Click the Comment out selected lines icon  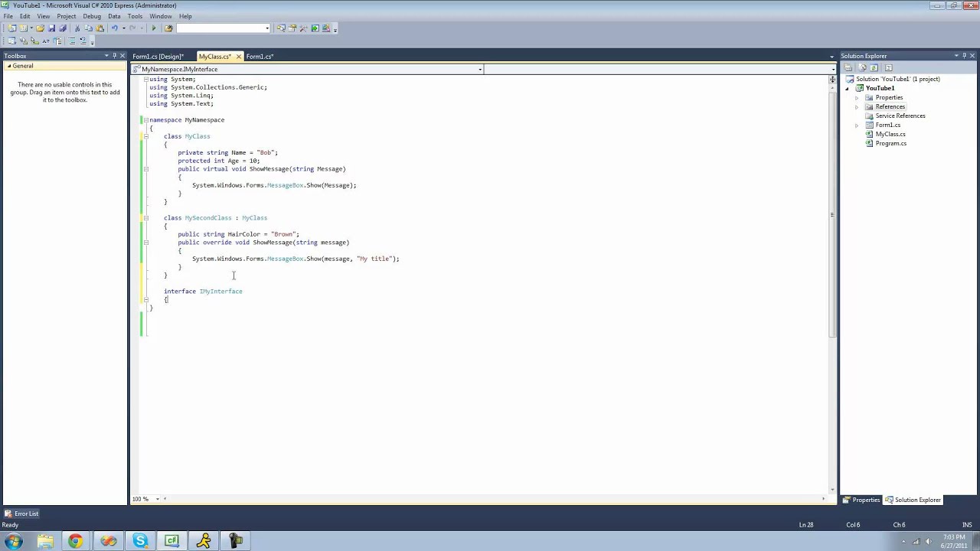click(x=72, y=41)
